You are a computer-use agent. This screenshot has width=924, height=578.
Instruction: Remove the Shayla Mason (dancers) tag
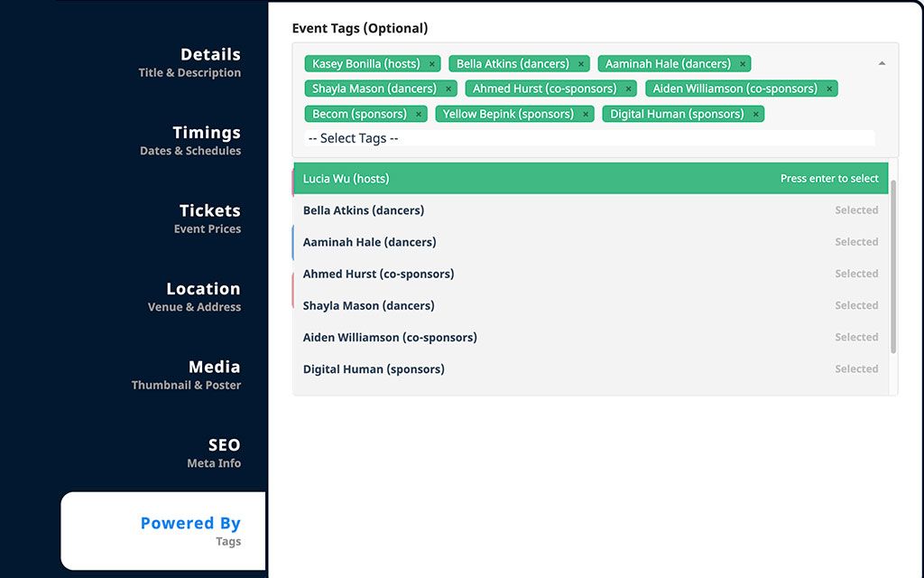(448, 89)
